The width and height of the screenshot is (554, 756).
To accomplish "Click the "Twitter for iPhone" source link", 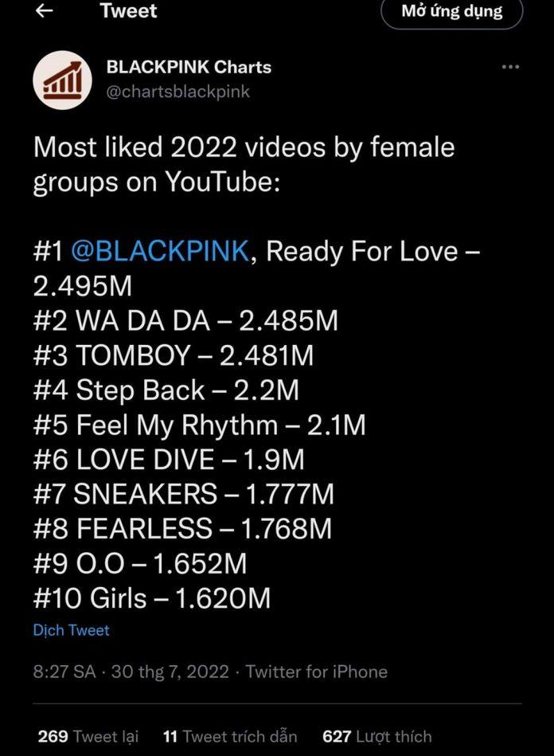I will [x=316, y=672].
